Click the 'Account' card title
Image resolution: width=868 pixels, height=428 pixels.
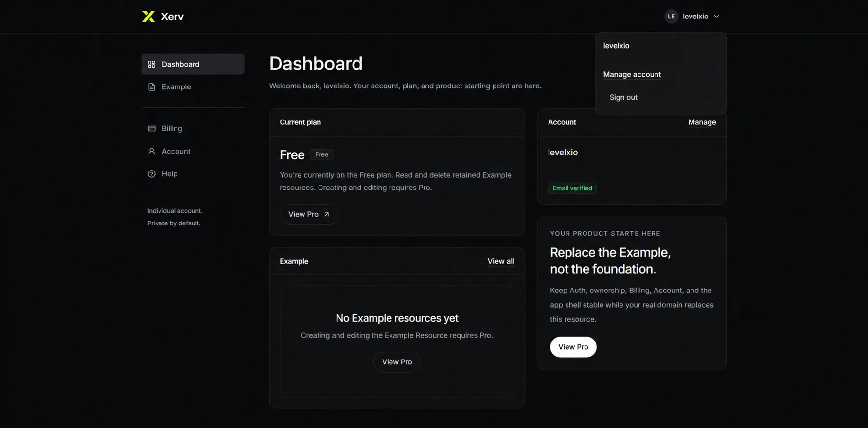coord(562,122)
